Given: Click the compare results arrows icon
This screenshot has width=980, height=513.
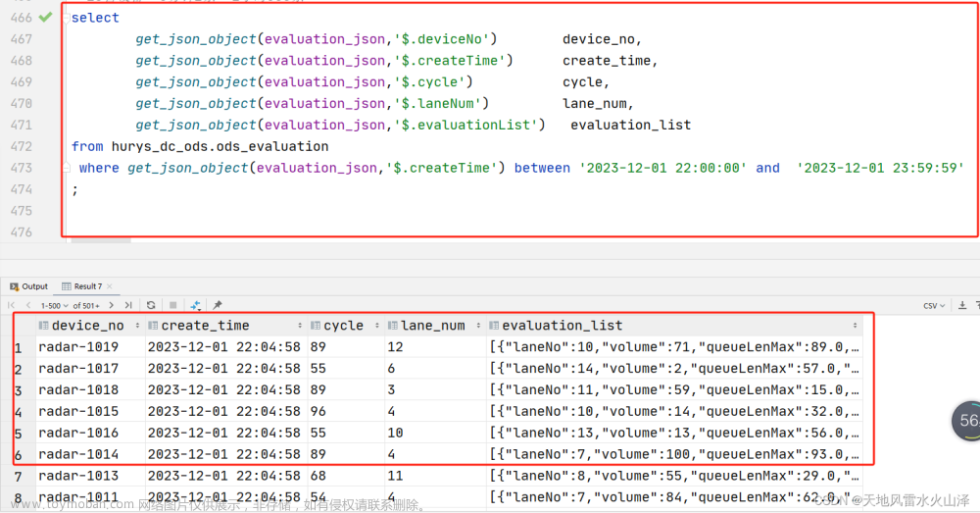Looking at the screenshot, I should tap(196, 305).
